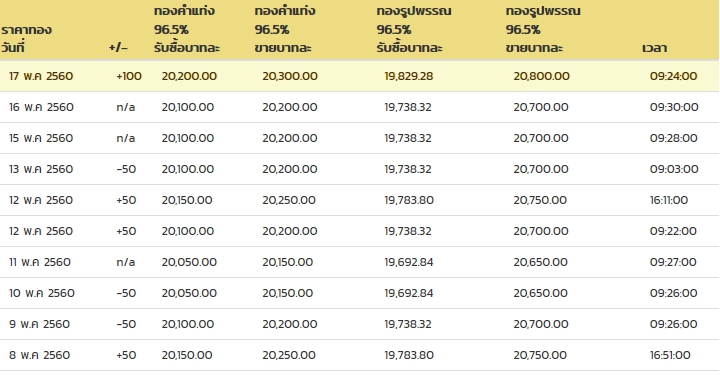Click time 09:24:00 in the top row

click(673, 76)
